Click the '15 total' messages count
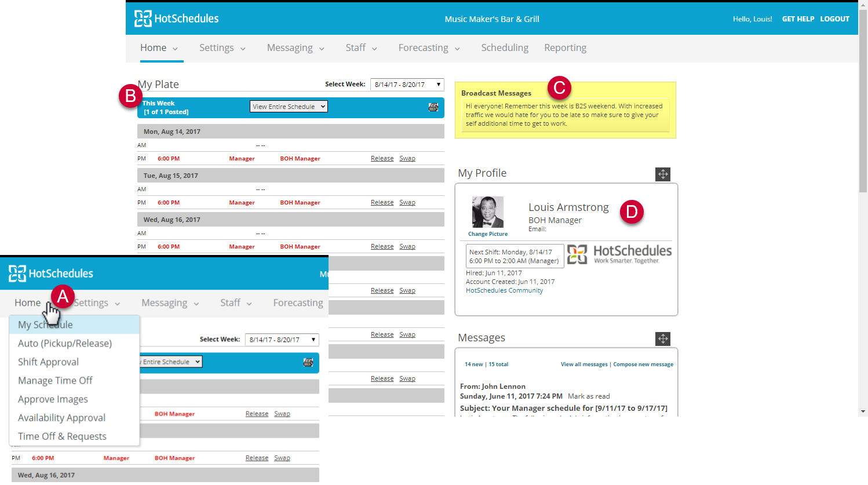This screenshot has width=868, height=485. click(x=498, y=364)
